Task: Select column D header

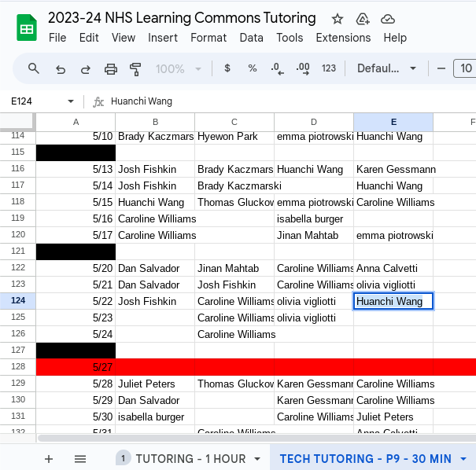Action: click(314, 122)
